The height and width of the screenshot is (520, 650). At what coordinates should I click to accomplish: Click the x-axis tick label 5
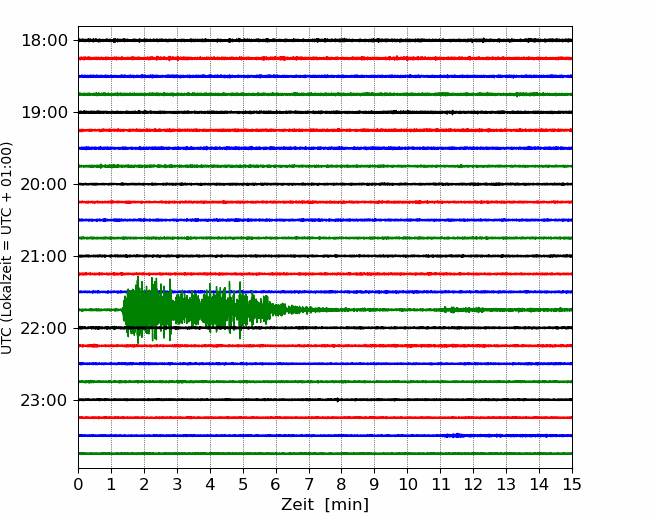(x=243, y=484)
